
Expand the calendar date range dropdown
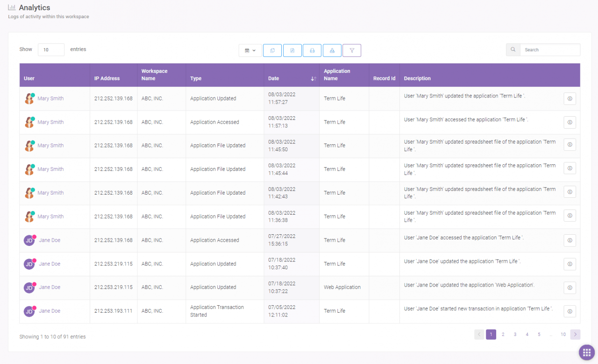click(250, 50)
